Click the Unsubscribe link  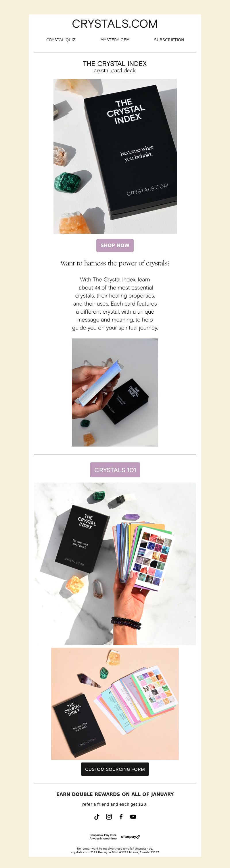143,848
